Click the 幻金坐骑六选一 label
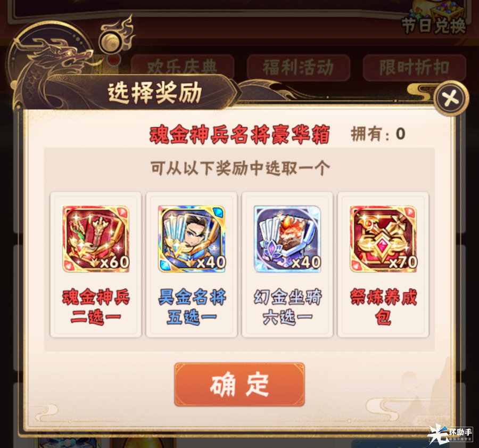Viewport: 479px width, 448px height. (287, 307)
